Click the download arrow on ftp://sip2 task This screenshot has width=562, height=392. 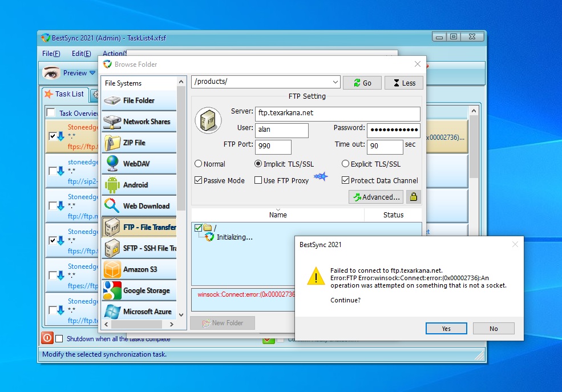point(61,171)
